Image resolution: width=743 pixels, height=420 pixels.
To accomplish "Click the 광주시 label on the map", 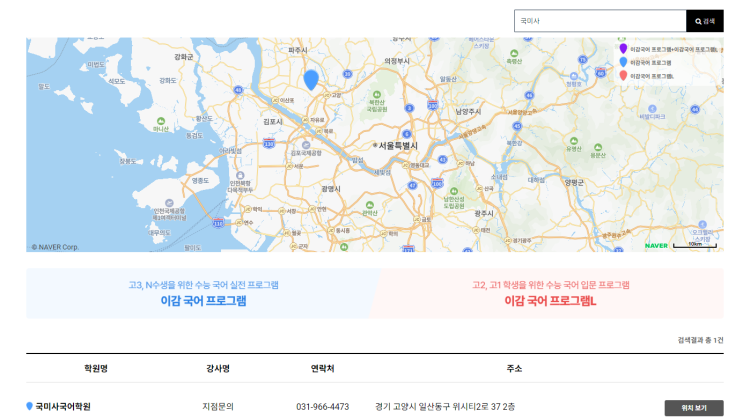I will pyautogui.click(x=484, y=213).
